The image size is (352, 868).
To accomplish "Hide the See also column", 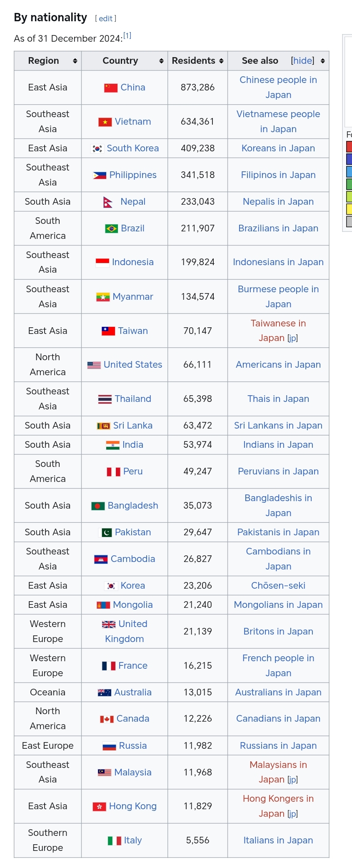I will pyautogui.click(x=302, y=61).
